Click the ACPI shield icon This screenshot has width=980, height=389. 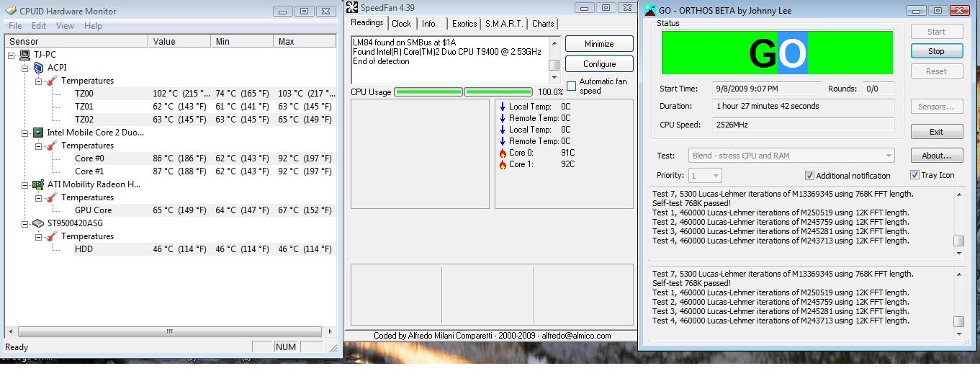[37, 68]
